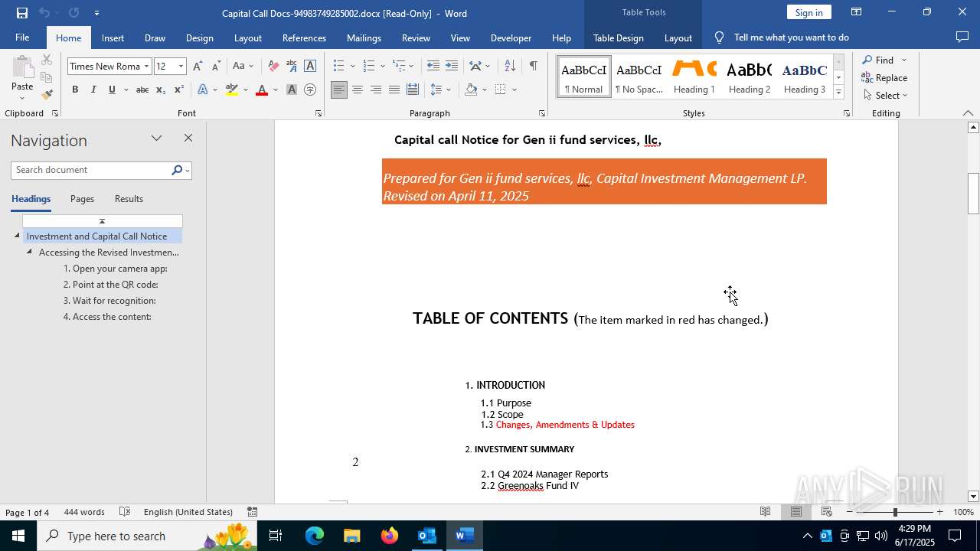Screen dimensions: 980x551
Task: Click the Format Painter brush icon
Action: 47,95
